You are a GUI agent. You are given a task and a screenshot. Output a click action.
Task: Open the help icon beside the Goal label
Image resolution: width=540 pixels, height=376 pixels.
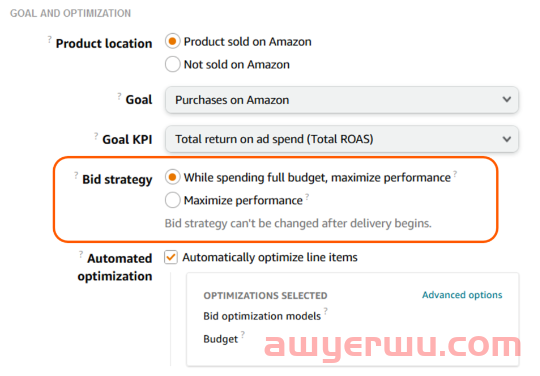(x=119, y=96)
